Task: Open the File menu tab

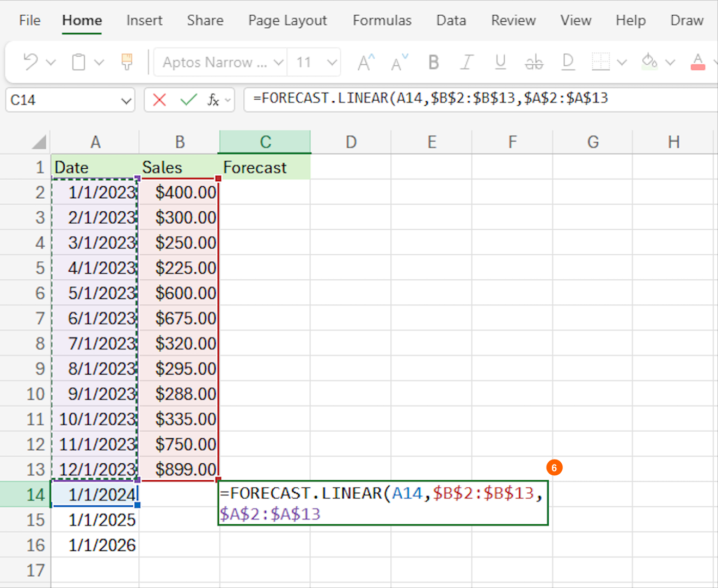Action: 29,20
